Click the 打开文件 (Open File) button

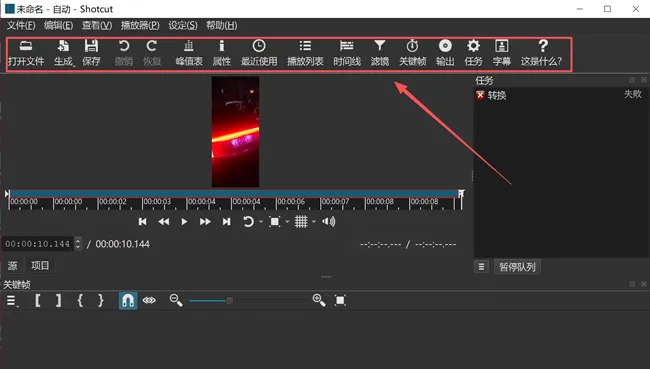(26, 53)
